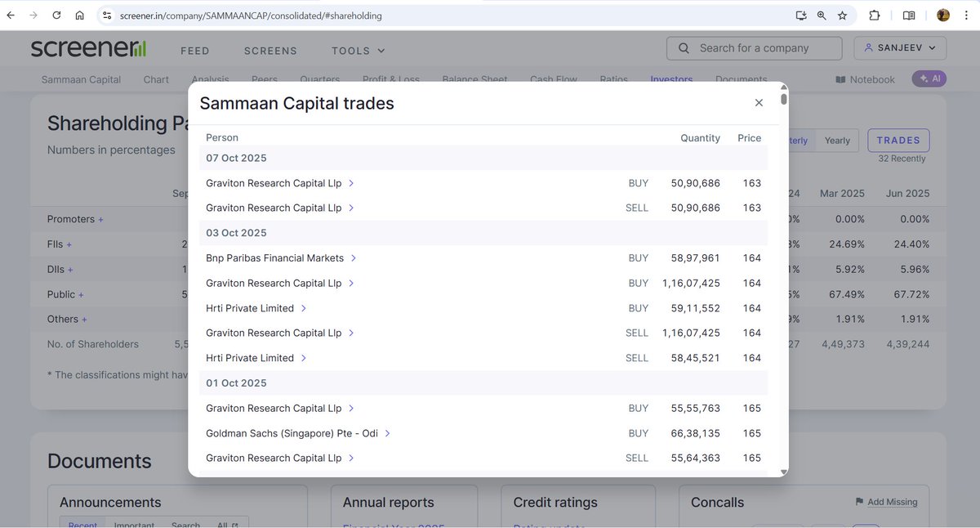Viewport: 980px width, 528px height.
Task: Go back with the browser back arrow
Action: pyautogui.click(x=11, y=16)
